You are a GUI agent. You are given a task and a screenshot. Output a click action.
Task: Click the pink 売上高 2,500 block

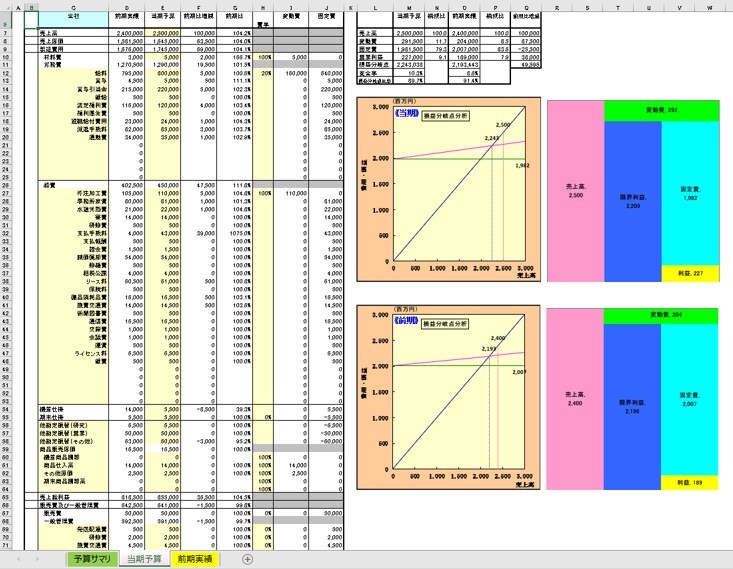point(575,191)
